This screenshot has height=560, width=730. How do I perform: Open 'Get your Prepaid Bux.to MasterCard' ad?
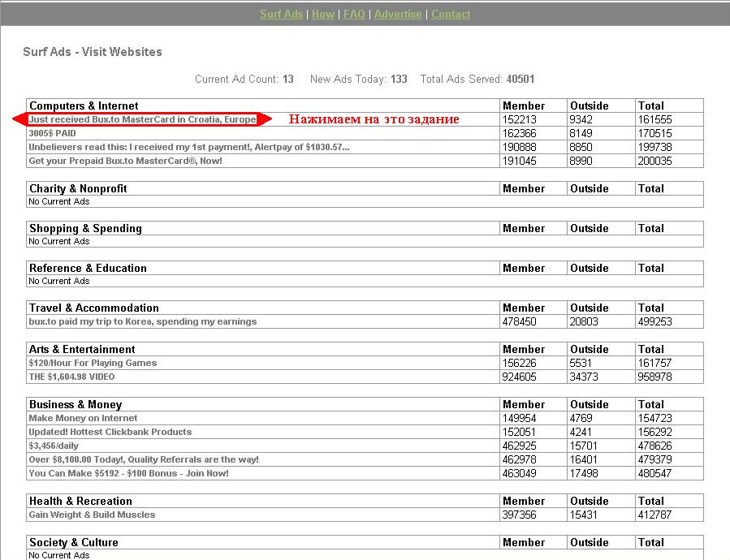pyautogui.click(x=125, y=161)
